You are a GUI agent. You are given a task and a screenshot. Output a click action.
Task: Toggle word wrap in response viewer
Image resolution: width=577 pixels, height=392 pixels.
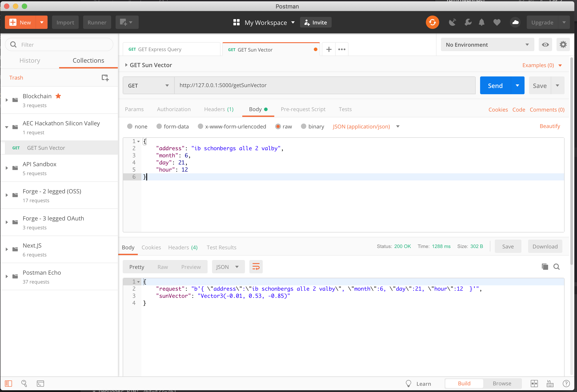click(x=256, y=267)
